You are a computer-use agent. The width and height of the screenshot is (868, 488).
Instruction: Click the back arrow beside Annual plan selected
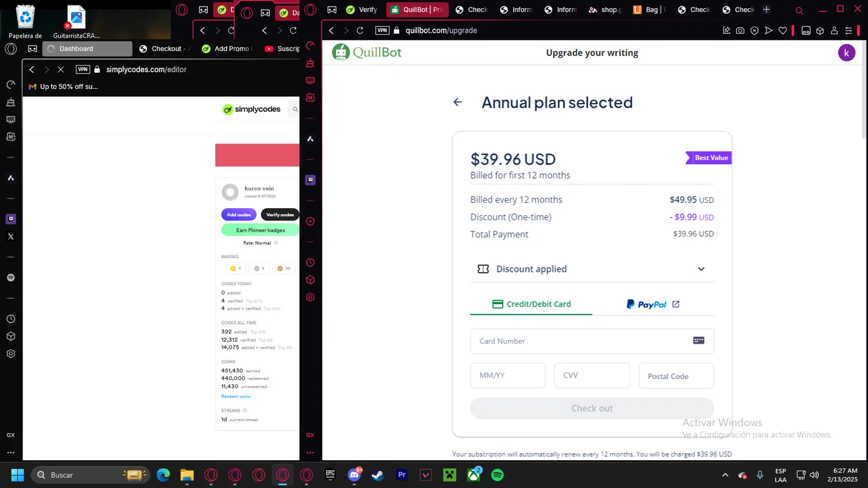point(458,102)
